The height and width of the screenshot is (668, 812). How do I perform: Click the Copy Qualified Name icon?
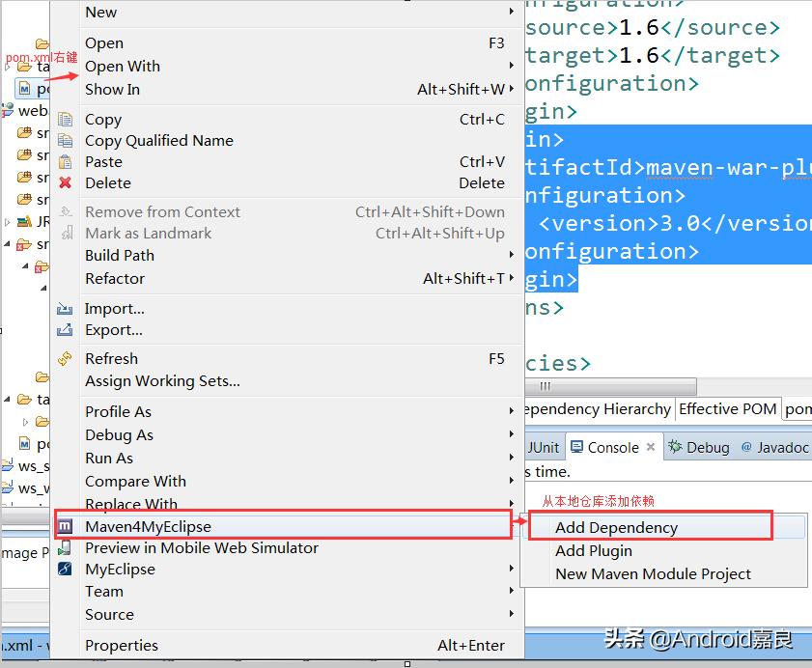tap(65, 140)
